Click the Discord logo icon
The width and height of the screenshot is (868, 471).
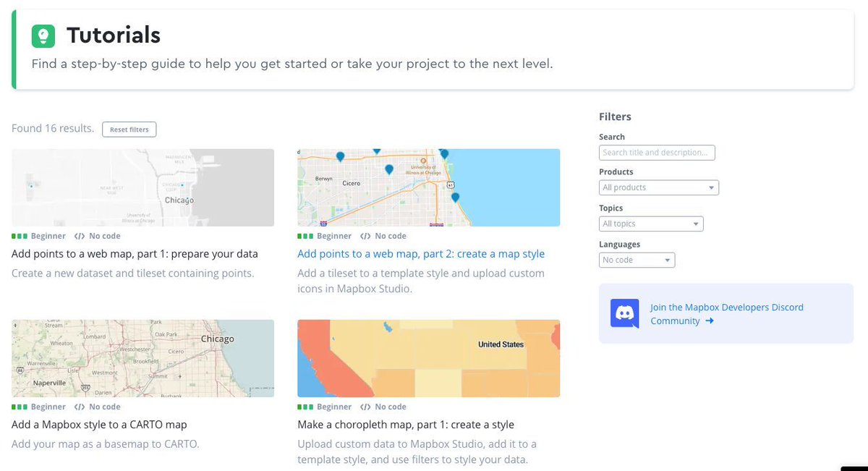click(x=624, y=314)
